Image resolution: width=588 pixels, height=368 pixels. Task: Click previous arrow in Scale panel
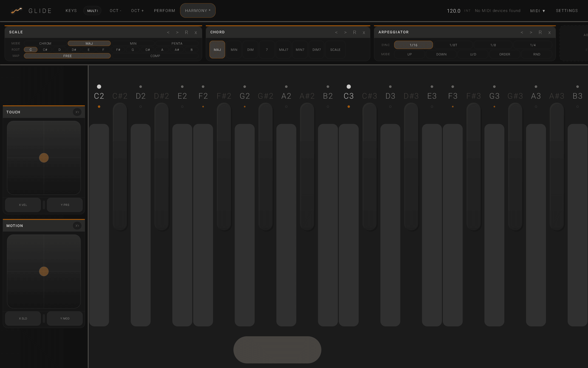point(168,32)
